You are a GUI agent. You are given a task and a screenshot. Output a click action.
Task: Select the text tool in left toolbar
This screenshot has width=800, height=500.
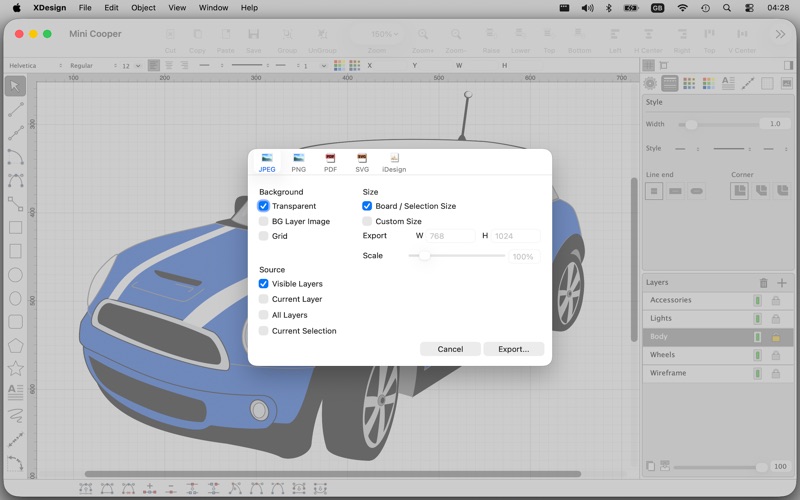tap(15, 391)
